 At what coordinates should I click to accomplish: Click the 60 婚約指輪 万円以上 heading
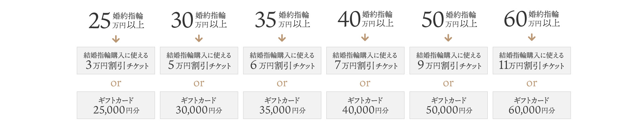tap(532, 19)
